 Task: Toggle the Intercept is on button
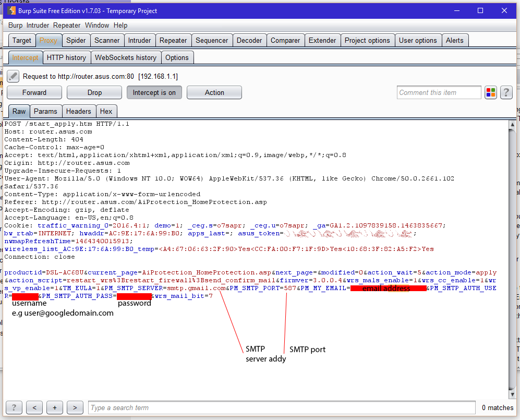(x=154, y=92)
